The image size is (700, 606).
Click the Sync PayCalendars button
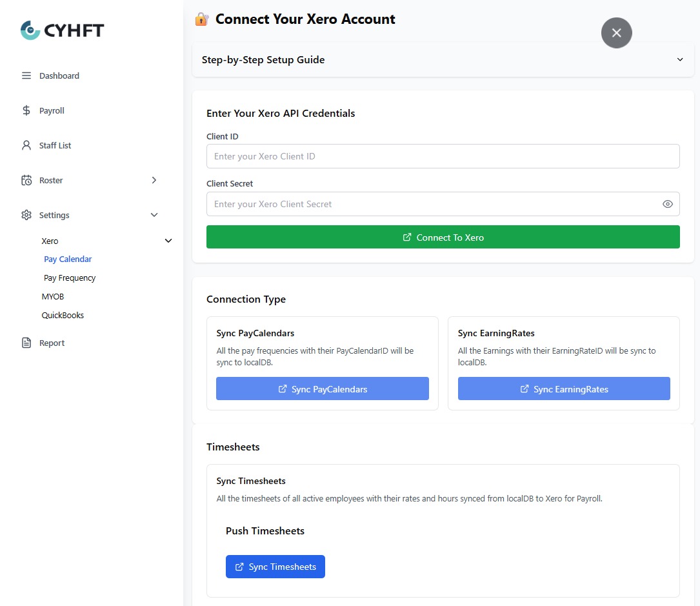(x=322, y=389)
